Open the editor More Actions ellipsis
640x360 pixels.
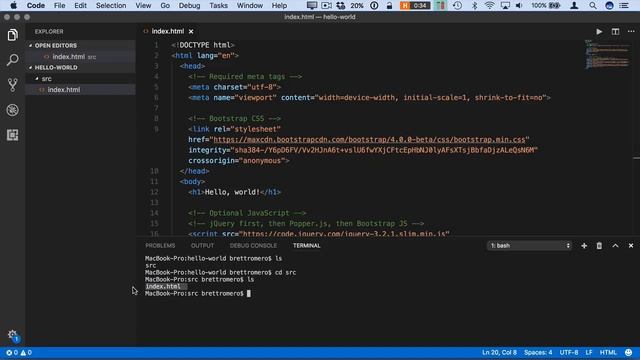631,31
